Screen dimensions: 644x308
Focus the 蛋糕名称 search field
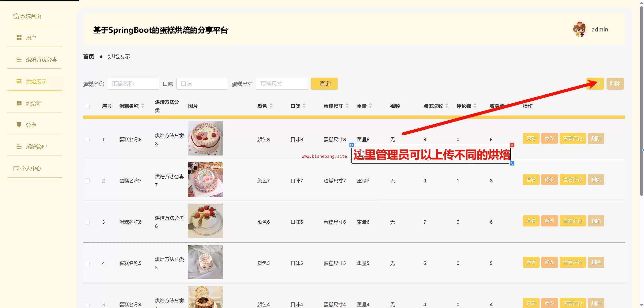[133, 84]
